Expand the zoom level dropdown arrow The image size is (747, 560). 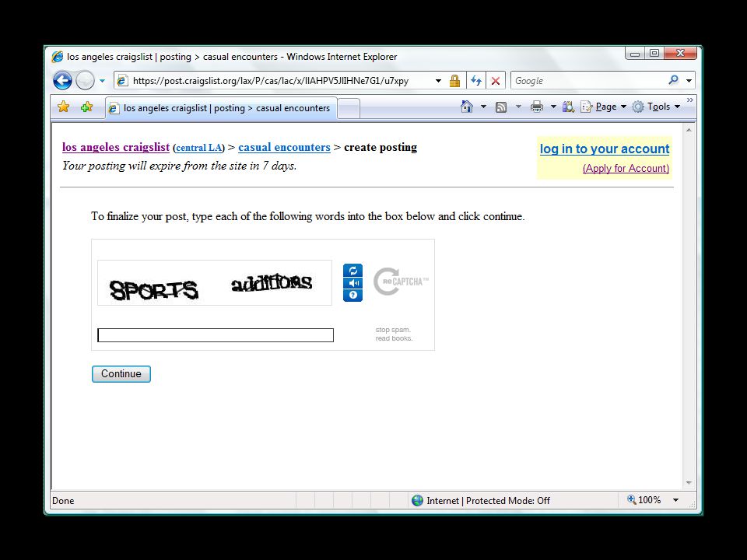(675, 500)
